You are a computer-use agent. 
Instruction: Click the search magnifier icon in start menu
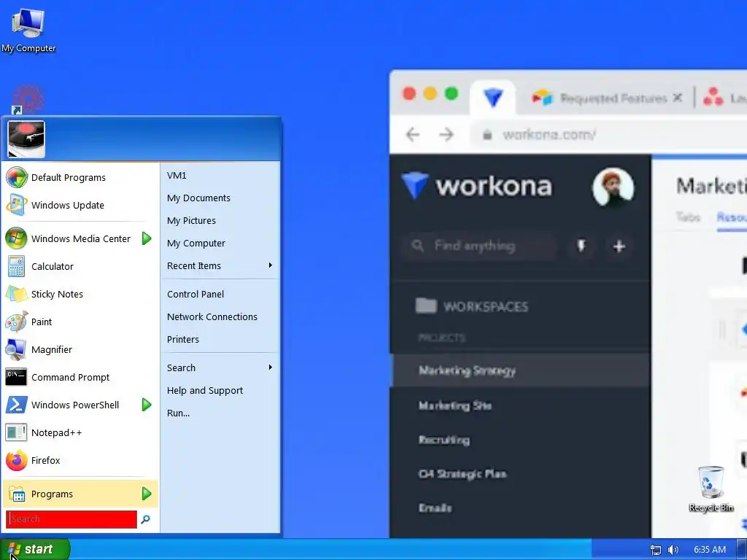point(145,519)
